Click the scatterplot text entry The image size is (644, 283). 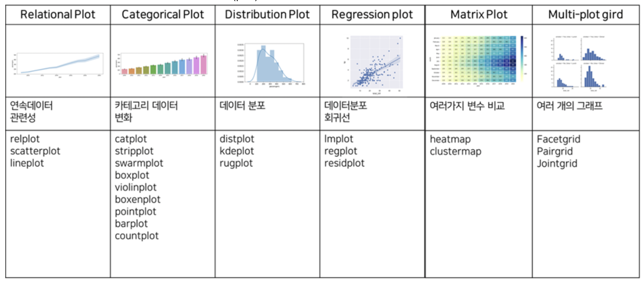pyautogui.click(x=35, y=151)
